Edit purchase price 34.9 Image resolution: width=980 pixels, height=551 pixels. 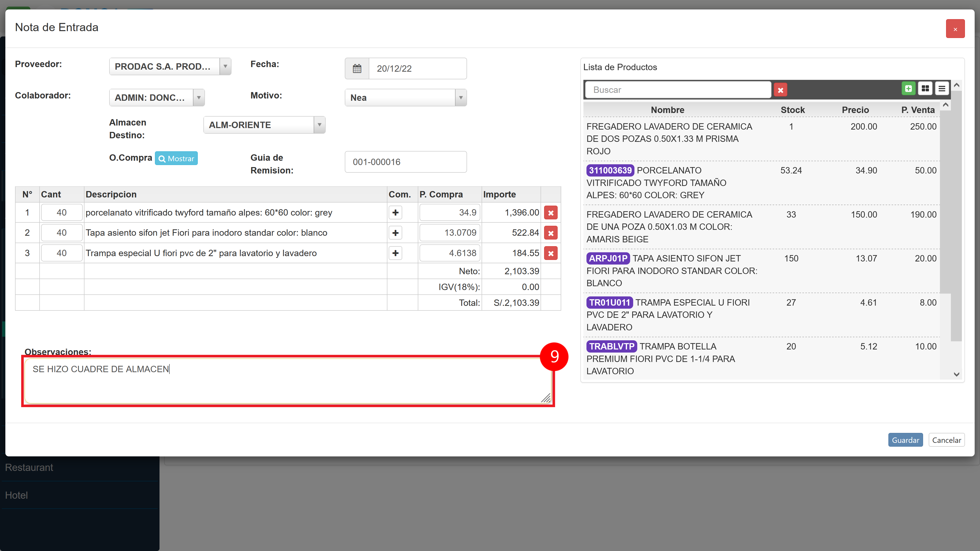(x=450, y=212)
